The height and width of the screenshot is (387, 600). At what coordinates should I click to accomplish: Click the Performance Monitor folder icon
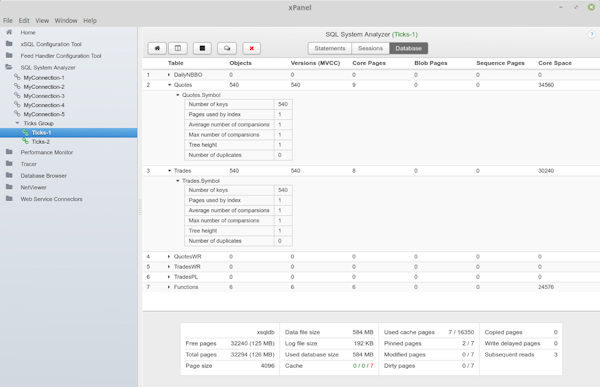click(x=9, y=152)
